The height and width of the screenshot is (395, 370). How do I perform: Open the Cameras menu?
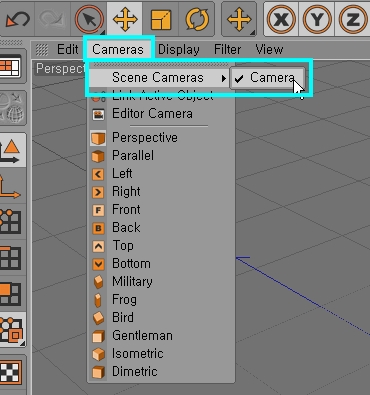pos(118,50)
